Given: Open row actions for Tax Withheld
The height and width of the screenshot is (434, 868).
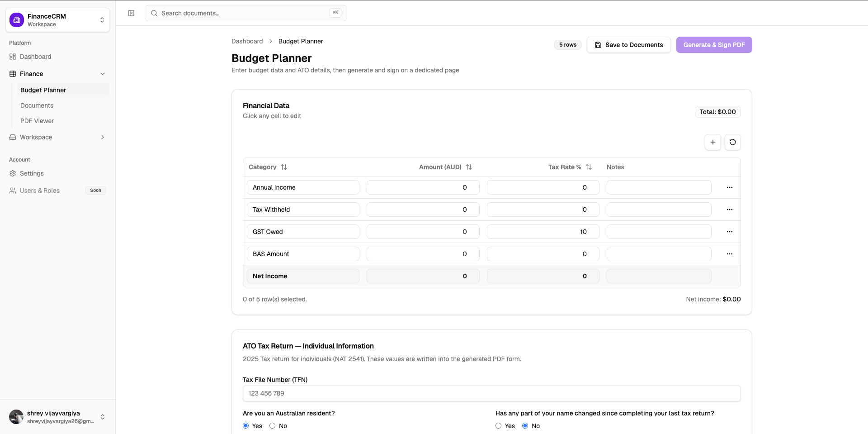Looking at the screenshot, I should (729, 210).
